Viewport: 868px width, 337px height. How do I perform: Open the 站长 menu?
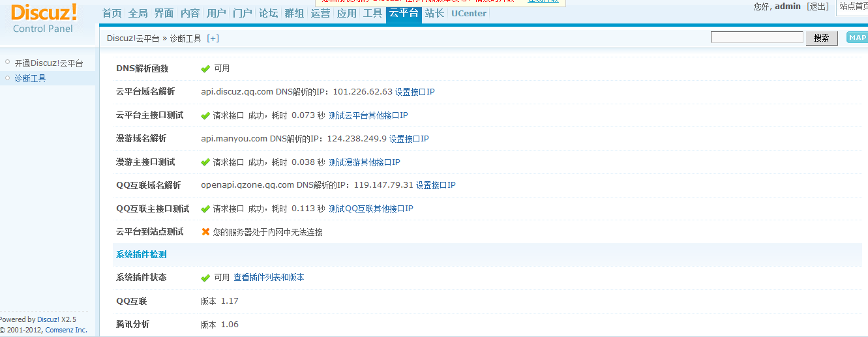(435, 13)
